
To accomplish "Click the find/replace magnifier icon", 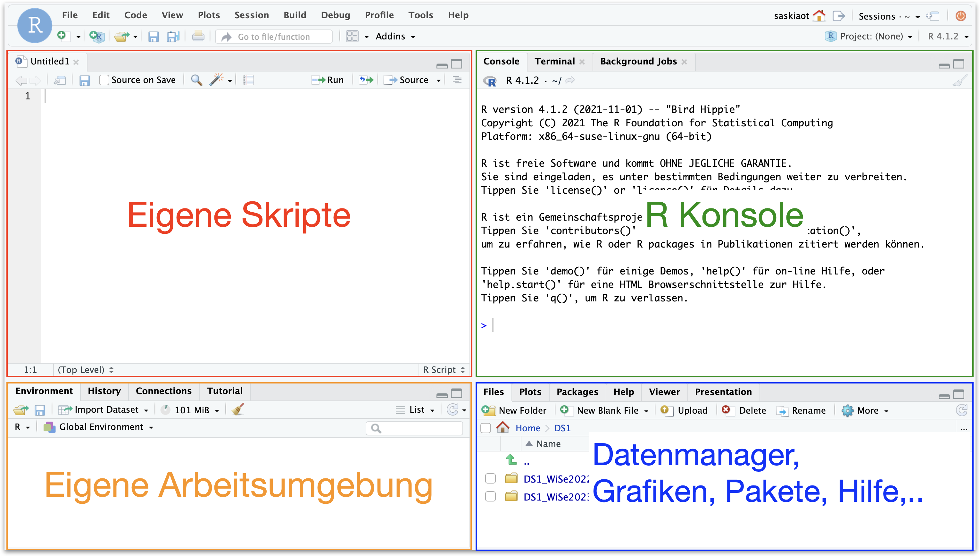I will point(196,80).
